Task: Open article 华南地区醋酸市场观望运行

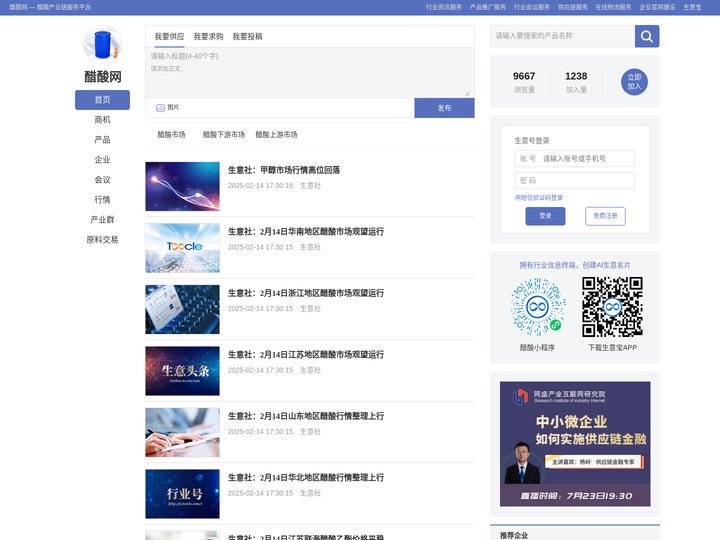Action: pyautogui.click(x=306, y=231)
